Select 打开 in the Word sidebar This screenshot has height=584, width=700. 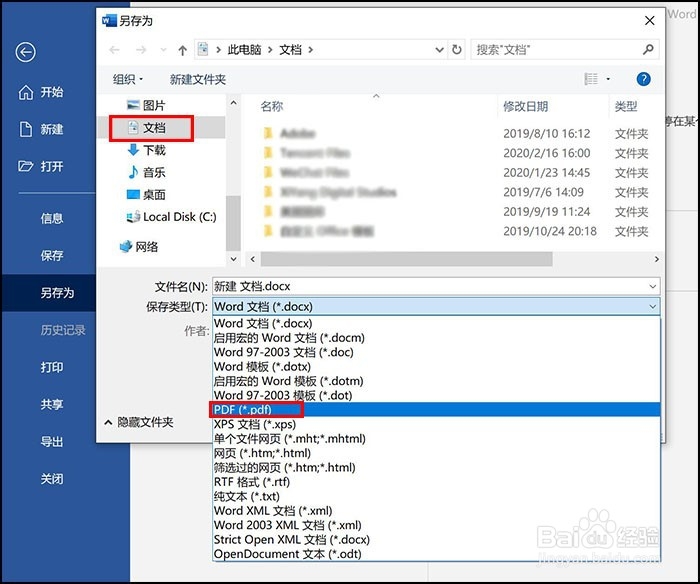pyautogui.click(x=41, y=167)
